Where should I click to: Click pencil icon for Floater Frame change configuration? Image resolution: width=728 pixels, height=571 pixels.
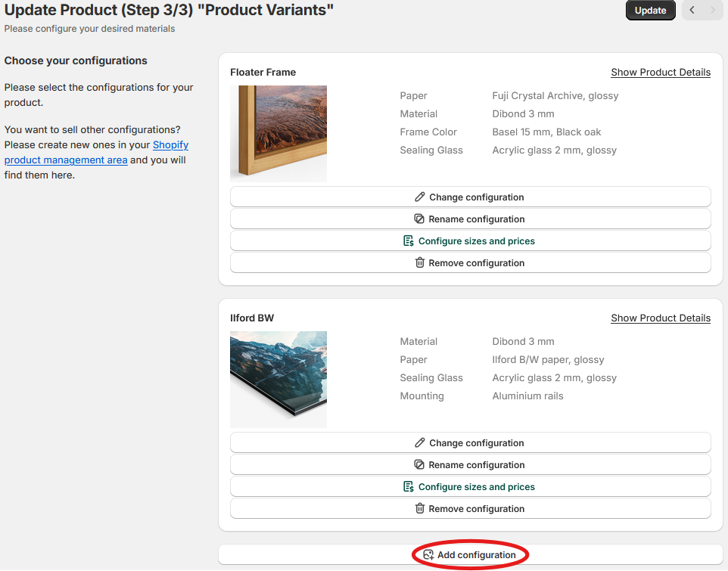420,197
